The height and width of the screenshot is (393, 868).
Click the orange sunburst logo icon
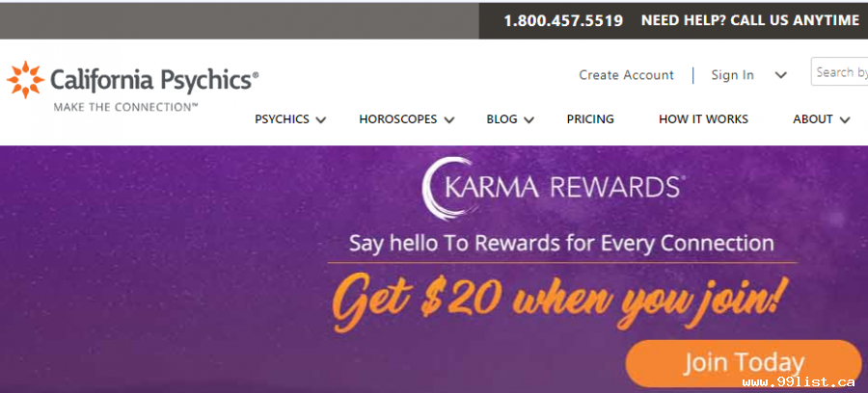point(25,80)
